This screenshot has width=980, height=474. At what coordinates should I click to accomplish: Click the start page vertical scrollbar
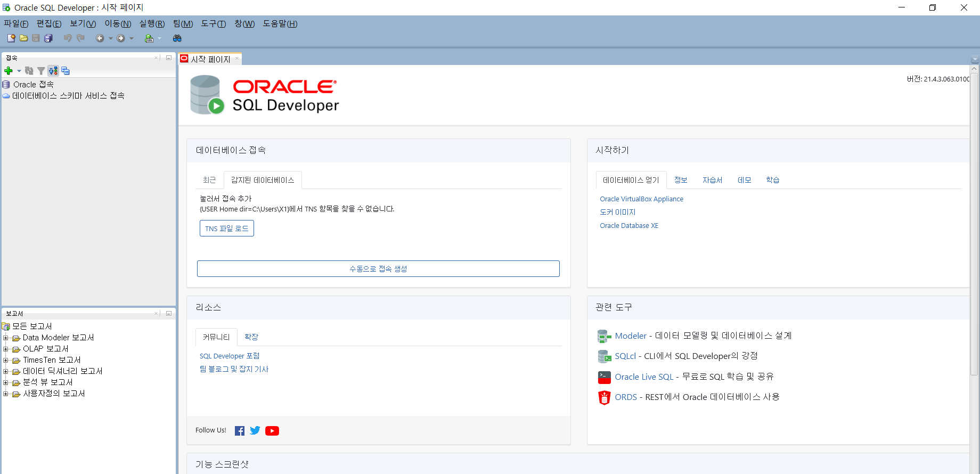click(974, 224)
